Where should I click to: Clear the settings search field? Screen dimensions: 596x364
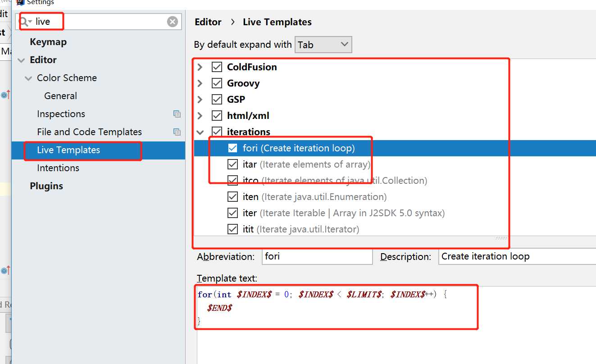[x=173, y=22]
